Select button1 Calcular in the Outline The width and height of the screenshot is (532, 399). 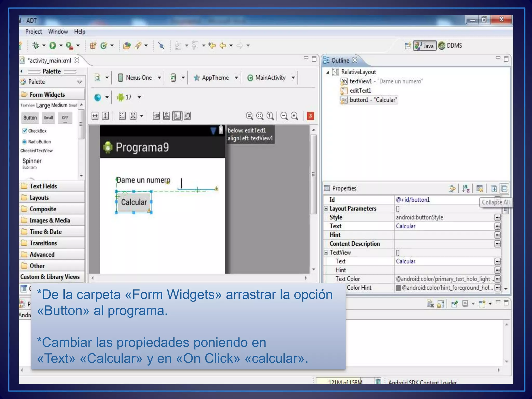coord(369,100)
